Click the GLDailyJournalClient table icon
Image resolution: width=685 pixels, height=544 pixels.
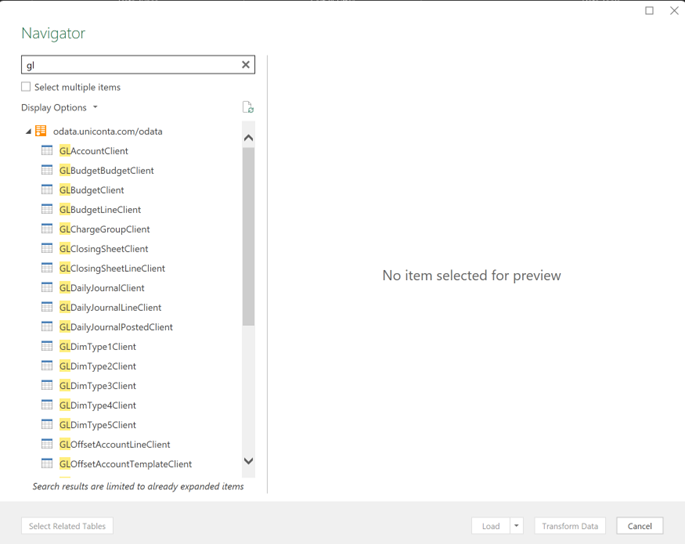[x=47, y=288]
